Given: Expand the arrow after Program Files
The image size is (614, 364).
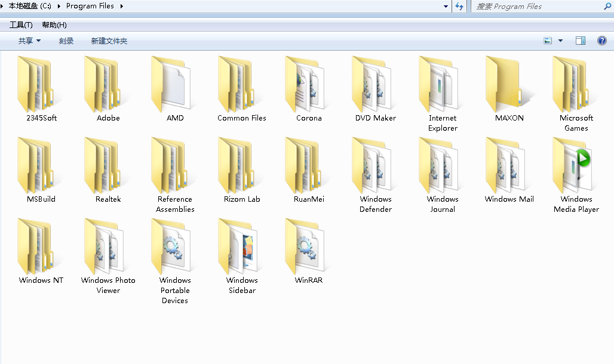Looking at the screenshot, I should pos(122,6).
